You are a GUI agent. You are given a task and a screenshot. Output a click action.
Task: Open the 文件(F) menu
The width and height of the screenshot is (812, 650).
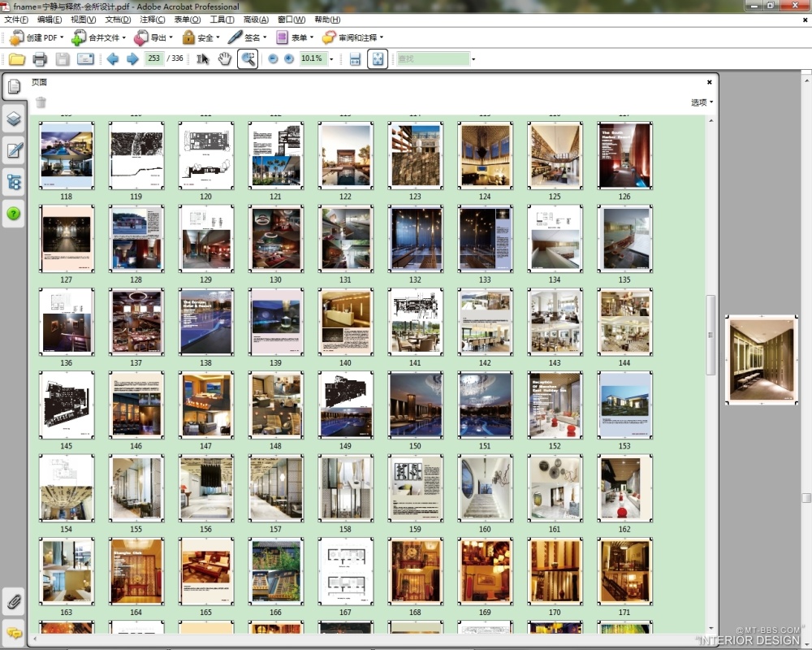tap(16, 19)
